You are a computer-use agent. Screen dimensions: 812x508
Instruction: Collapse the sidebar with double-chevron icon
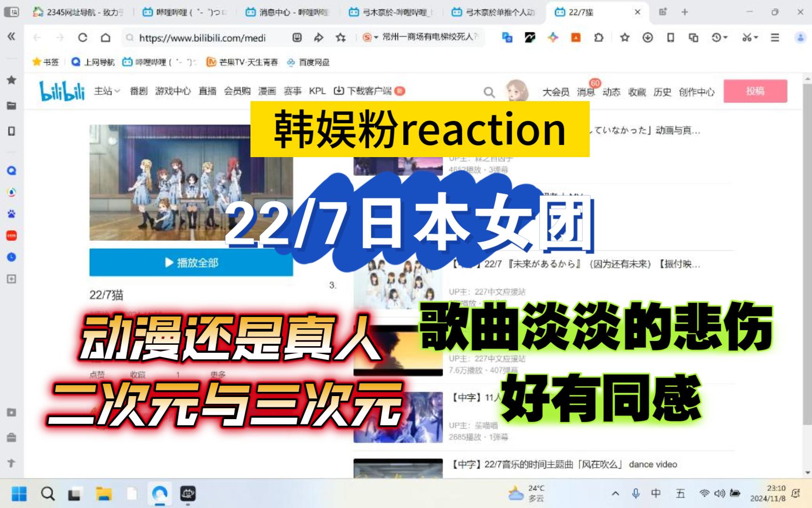tap(11, 36)
